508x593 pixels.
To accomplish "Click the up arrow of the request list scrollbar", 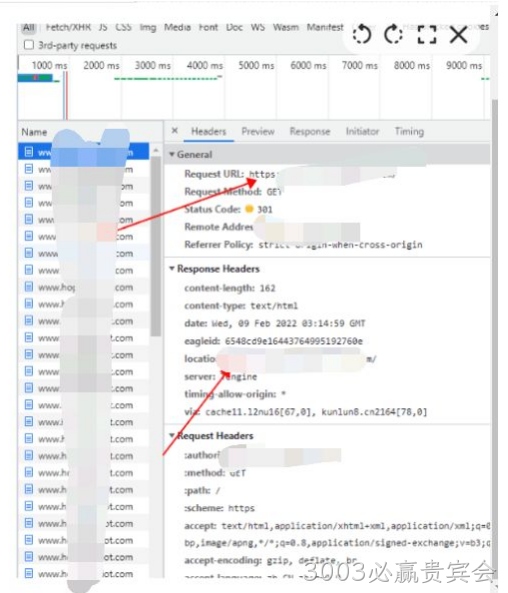I will (x=155, y=151).
